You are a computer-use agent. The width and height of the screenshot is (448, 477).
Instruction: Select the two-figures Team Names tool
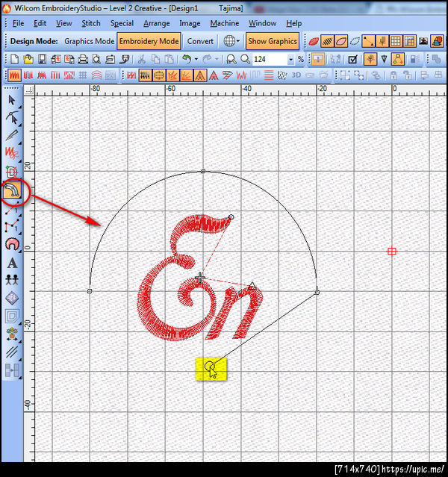coord(12,280)
